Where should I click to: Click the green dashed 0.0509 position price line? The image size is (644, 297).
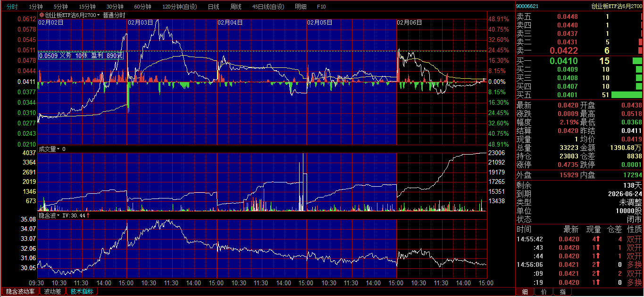[283, 51]
